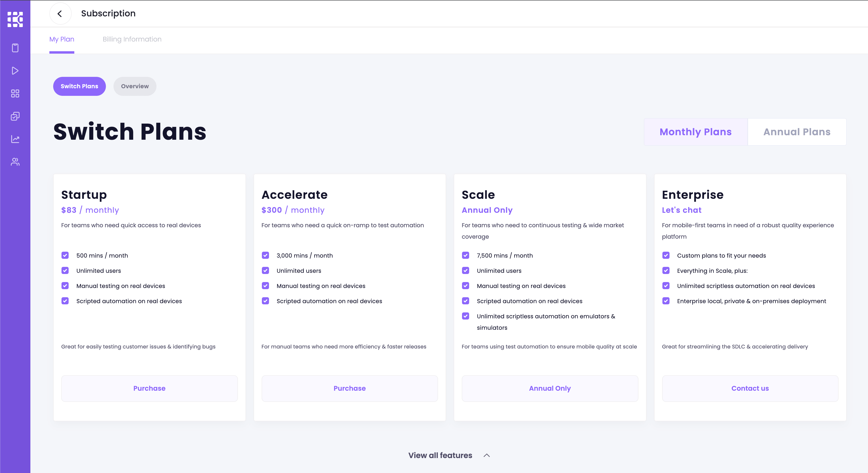Toggle Scale Scripted automation checkbox

click(x=466, y=301)
